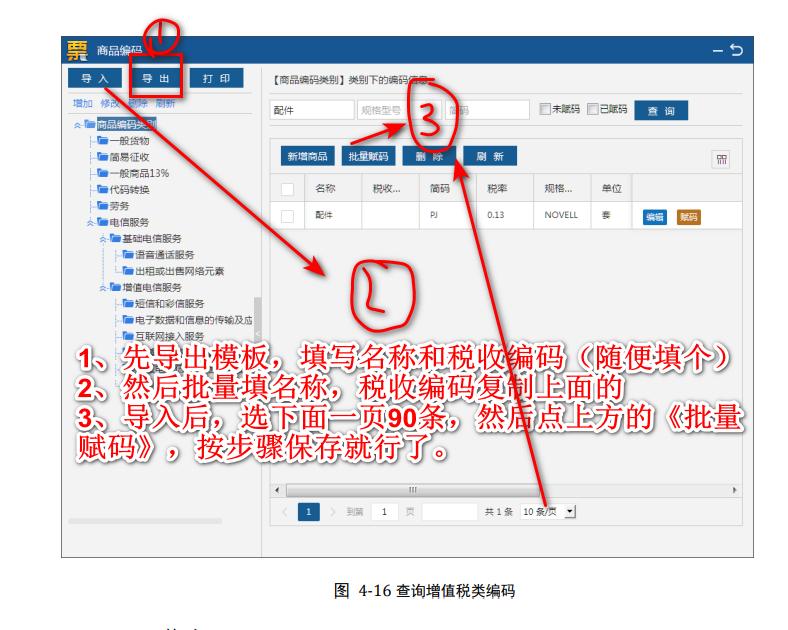Click the previous page arrow in pagination

point(285,512)
